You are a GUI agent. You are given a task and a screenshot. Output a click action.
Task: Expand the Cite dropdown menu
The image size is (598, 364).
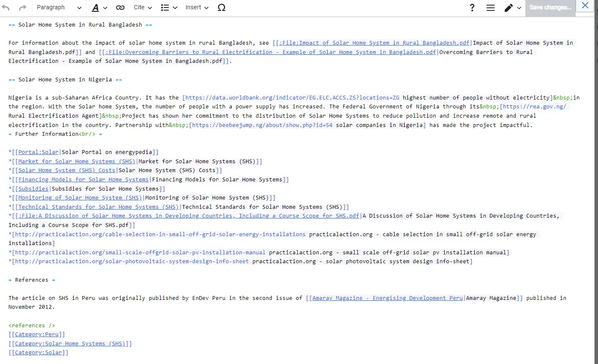click(x=143, y=8)
